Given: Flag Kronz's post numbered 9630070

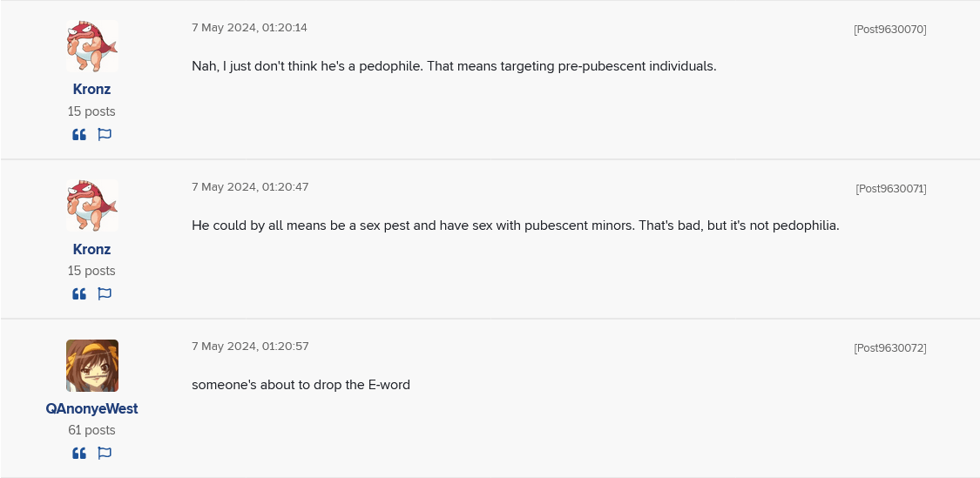Looking at the screenshot, I should pos(105,135).
